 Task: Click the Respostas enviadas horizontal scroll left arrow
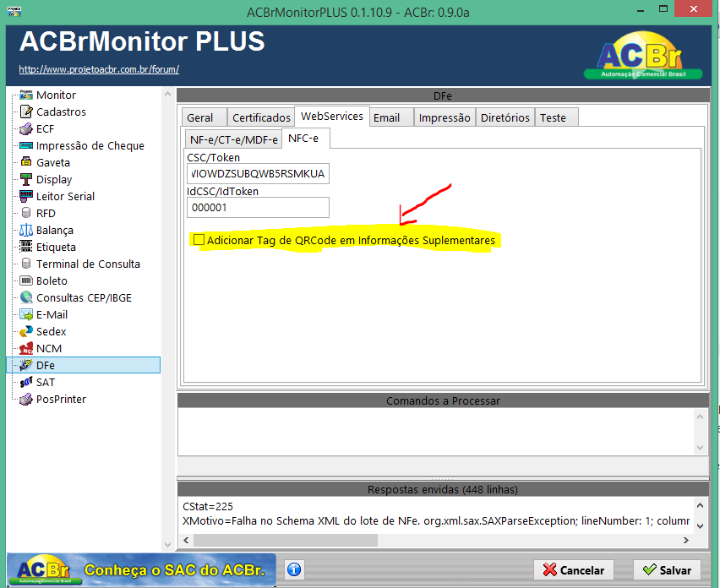(186, 540)
